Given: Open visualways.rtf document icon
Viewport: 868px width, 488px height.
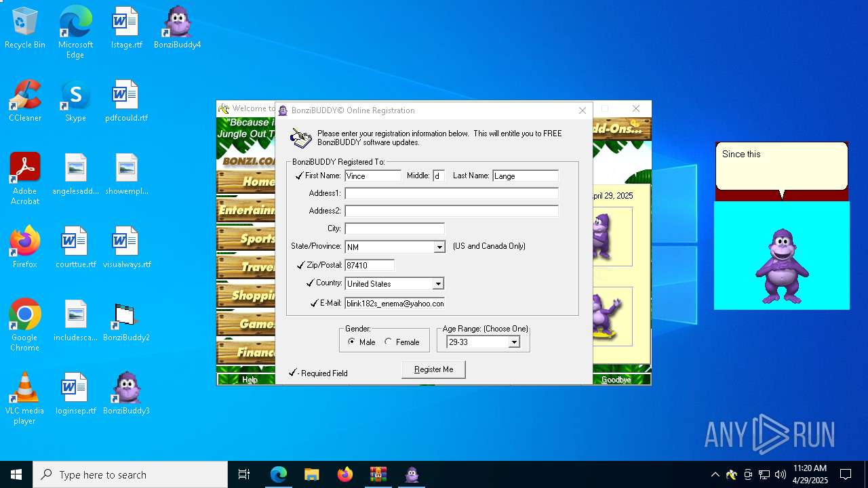Looking at the screenshot, I should 126,248.
